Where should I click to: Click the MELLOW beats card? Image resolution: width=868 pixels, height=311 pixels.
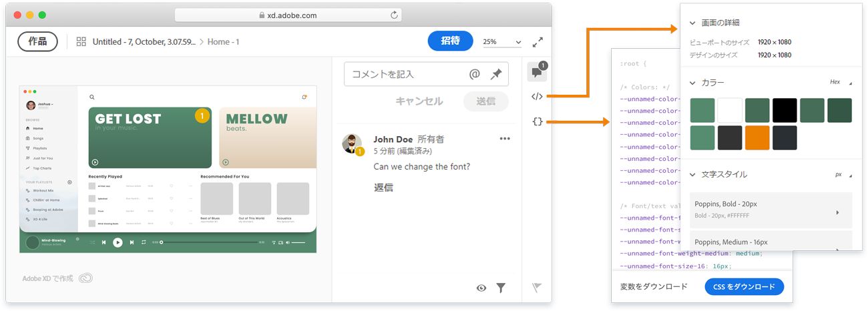click(x=268, y=137)
